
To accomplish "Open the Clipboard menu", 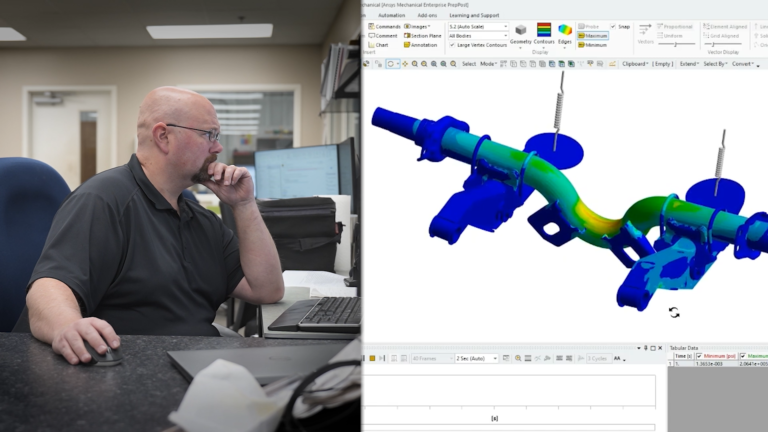I will tap(635, 64).
